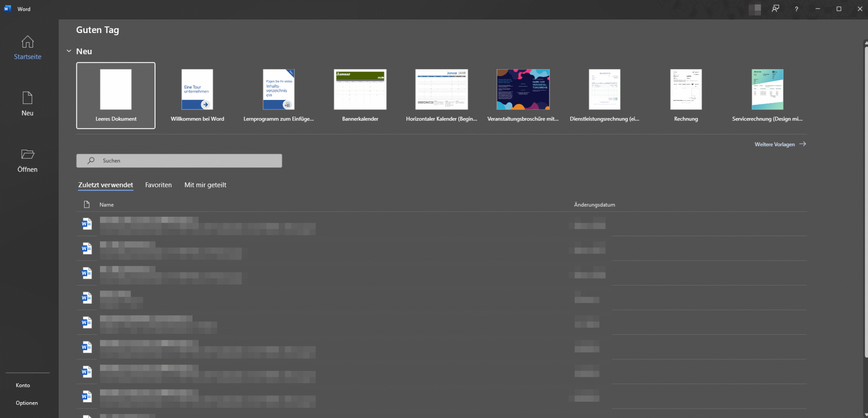This screenshot has height=418, width=868.
Task: Collapse the Neu templates section chevron
Action: click(x=69, y=51)
